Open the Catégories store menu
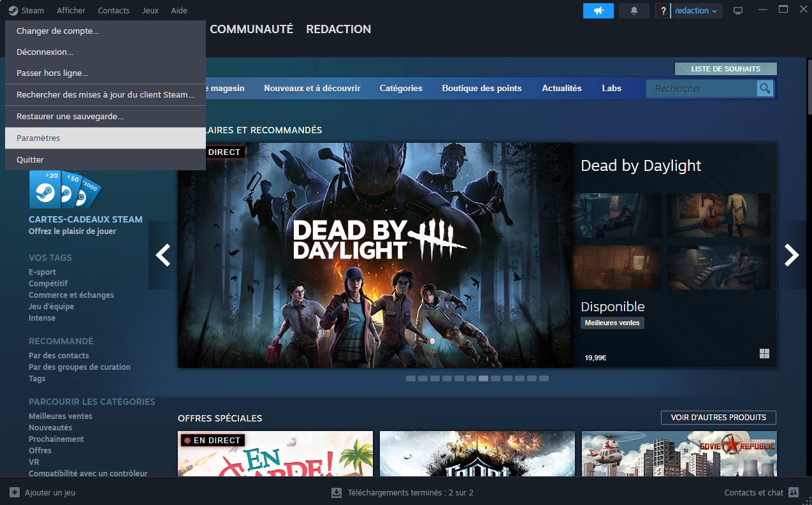The height and width of the screenshot is (505, 812). (x=401, y=89)
